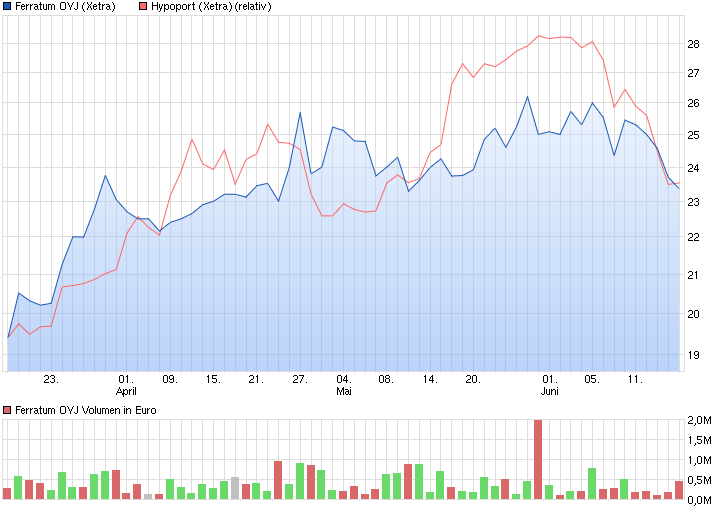Click the 'Mai' month label
The height and width of the screenshot is (508, 726).
[344, 391]
